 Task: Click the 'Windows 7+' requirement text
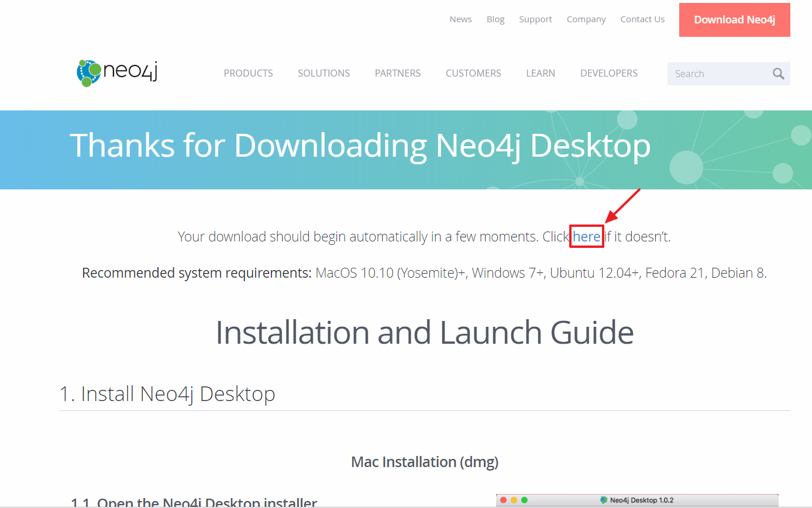[508, 273]
